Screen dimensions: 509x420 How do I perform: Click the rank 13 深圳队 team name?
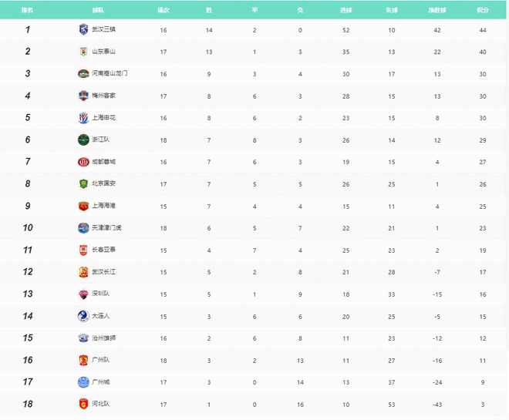102,294
